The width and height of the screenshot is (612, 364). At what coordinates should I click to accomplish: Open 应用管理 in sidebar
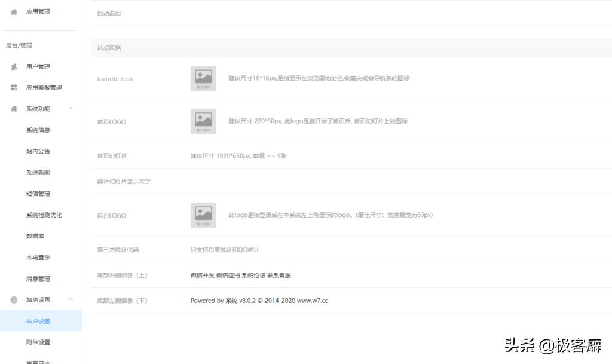tap(38, 12)
